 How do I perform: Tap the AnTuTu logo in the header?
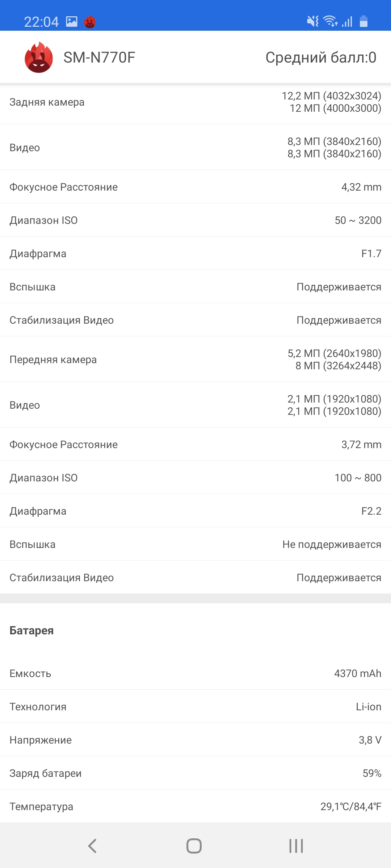[39, 58]
